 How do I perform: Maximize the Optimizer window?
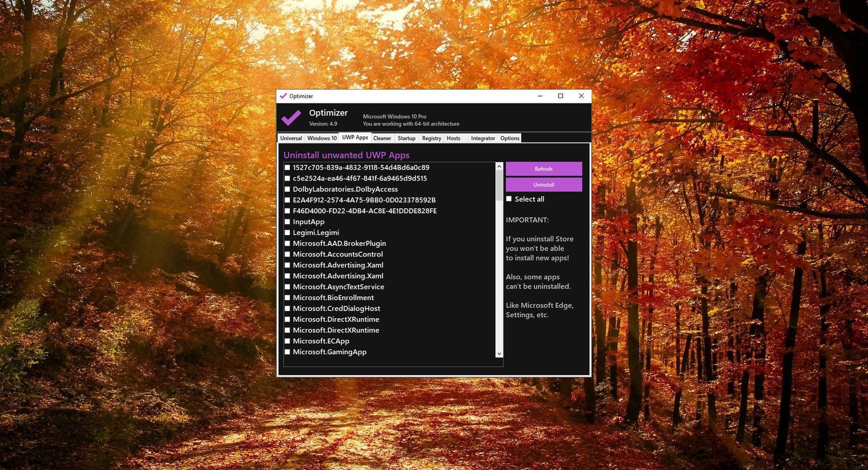click(x=560, y=96)
